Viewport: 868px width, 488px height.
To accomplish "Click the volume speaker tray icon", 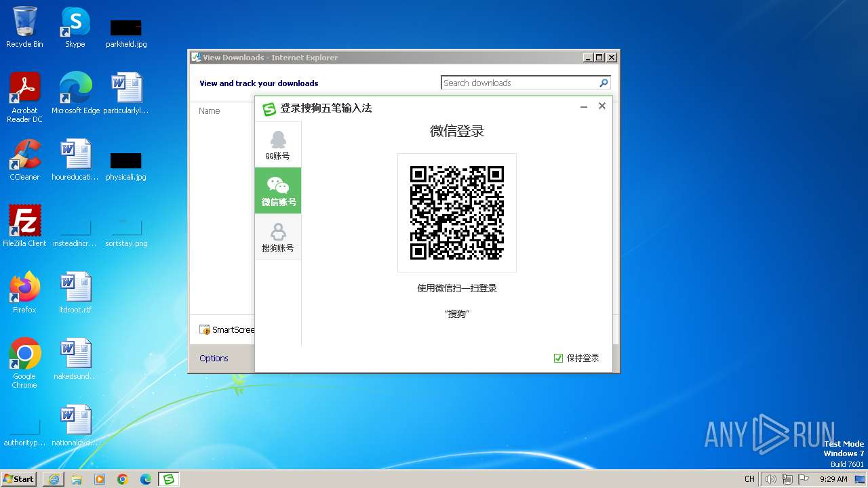I will [770, 479].
